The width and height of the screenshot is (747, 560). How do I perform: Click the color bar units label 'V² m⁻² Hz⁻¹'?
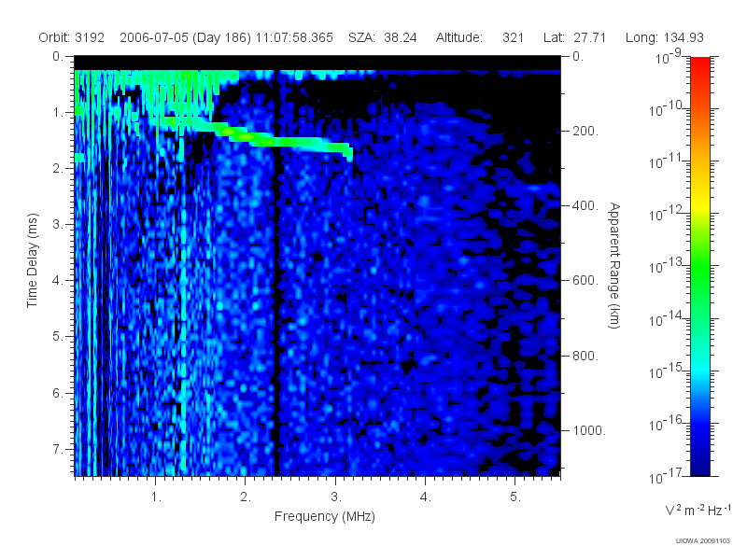(698, 510)
